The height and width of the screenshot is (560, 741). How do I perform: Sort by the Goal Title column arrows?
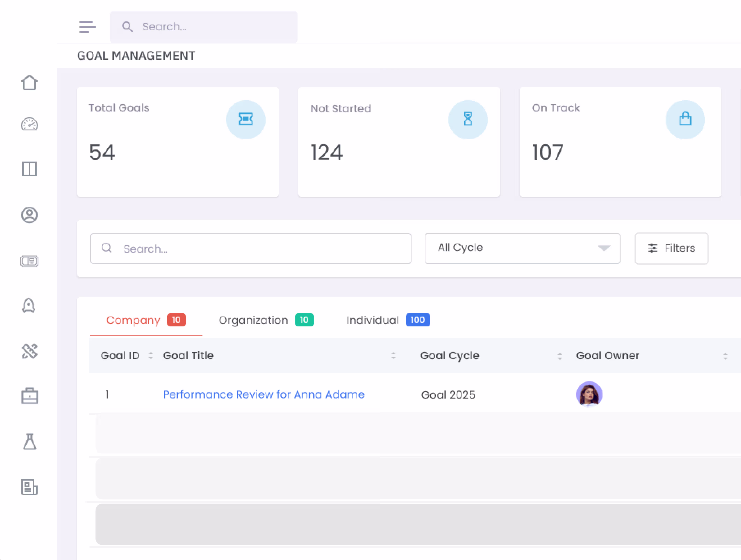[393, 356]
